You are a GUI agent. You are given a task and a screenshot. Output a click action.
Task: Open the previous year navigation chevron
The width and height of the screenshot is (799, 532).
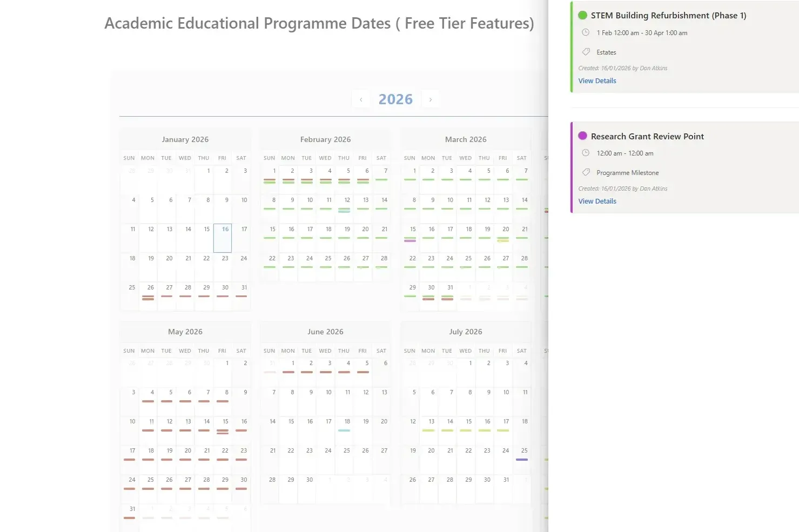pos(361,99)
